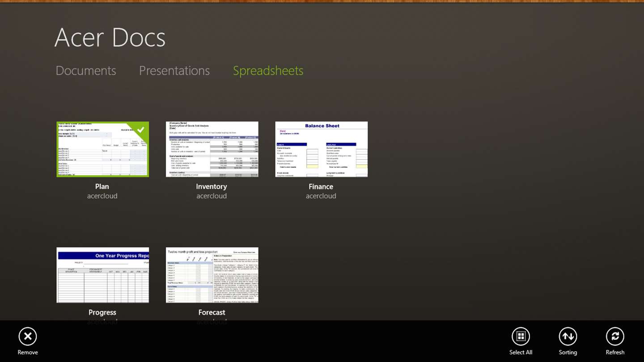Switch to the Documents tab

pyautogui.click(x=86, y=71)
